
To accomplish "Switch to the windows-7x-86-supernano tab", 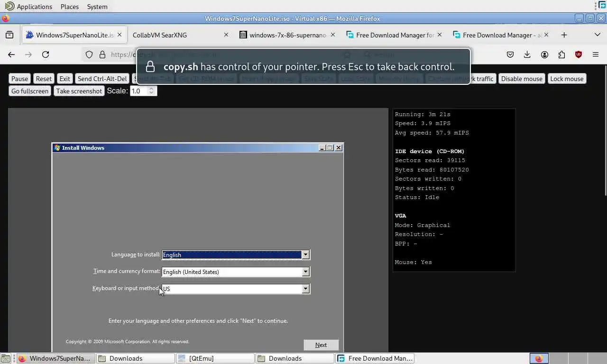I will click(288, 35).
